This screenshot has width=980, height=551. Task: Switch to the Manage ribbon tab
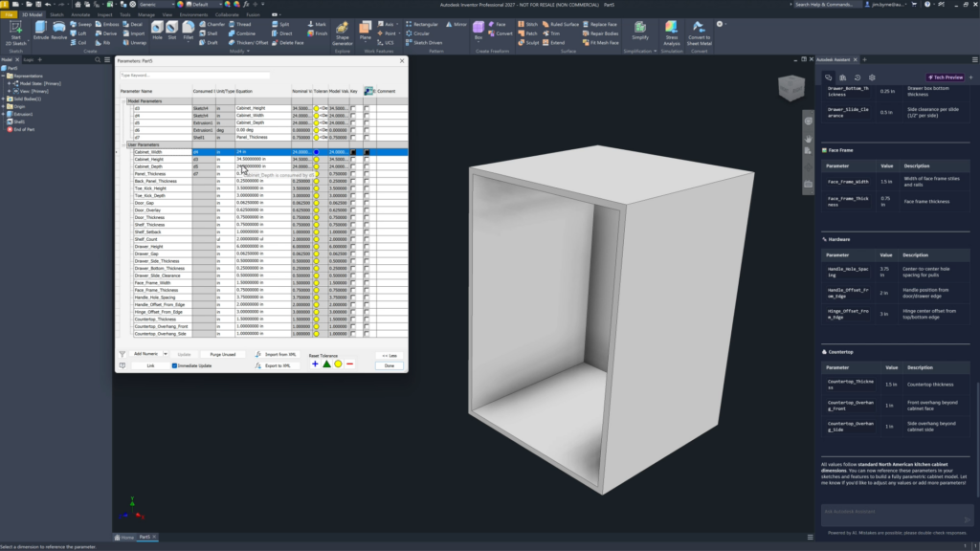point(146,14)
